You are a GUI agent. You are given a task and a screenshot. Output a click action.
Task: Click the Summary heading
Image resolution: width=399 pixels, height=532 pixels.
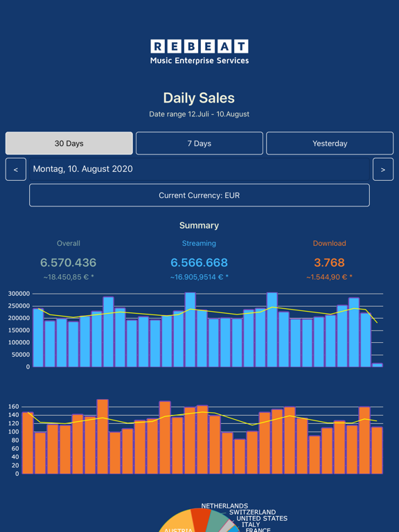pyautogui.click(x=199, y=225)
